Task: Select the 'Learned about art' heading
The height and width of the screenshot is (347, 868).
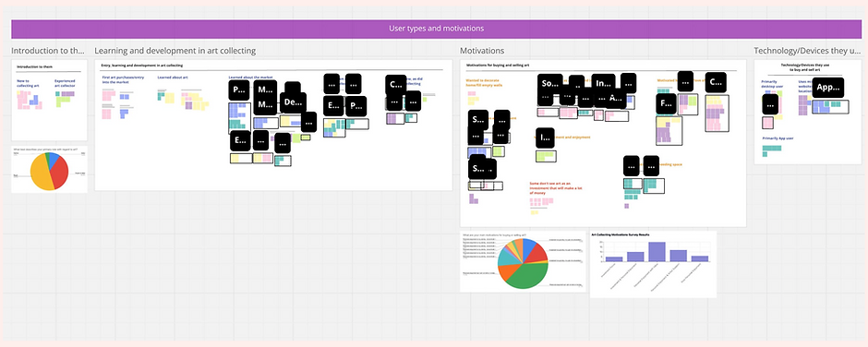Action: (173, 78)
